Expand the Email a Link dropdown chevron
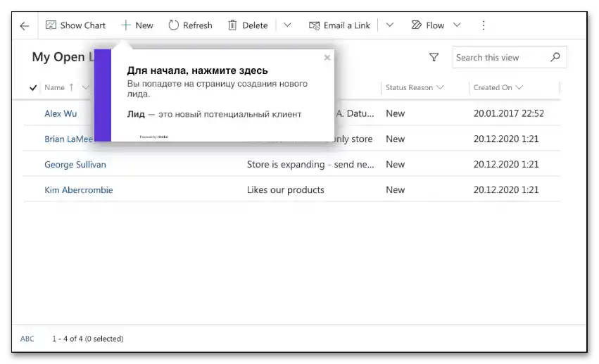The height and width of the screenshot is (364, 599). (x=390, y=25)
